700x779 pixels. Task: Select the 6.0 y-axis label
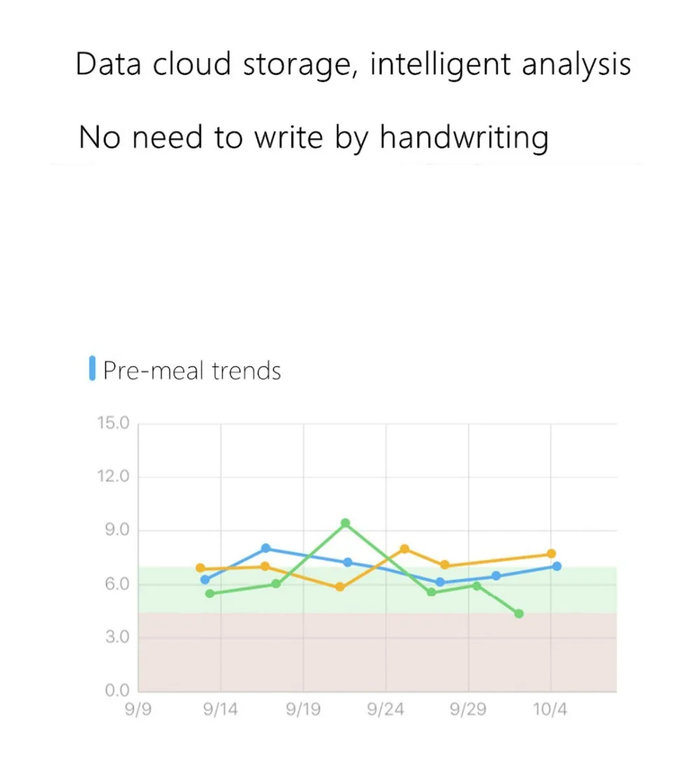point(114,584)
